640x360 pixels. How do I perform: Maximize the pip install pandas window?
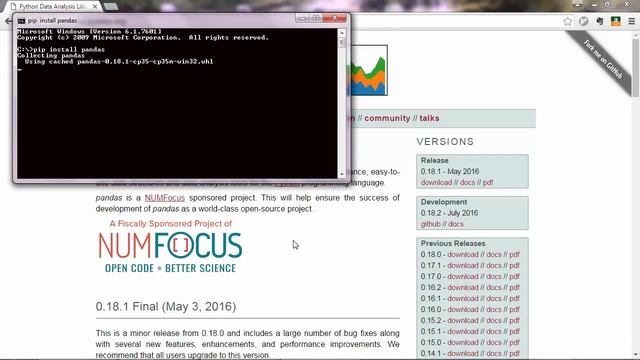316,18
